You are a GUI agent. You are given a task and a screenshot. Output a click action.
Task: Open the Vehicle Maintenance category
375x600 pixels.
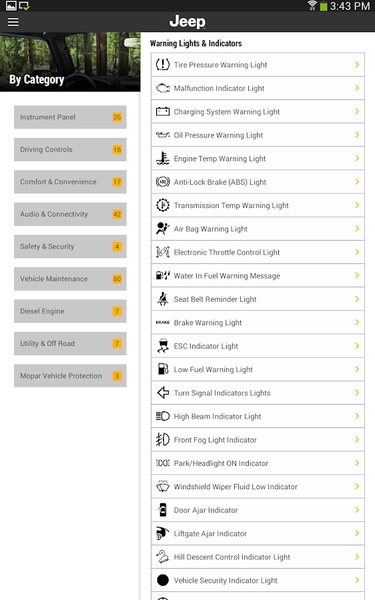(70, 279)
